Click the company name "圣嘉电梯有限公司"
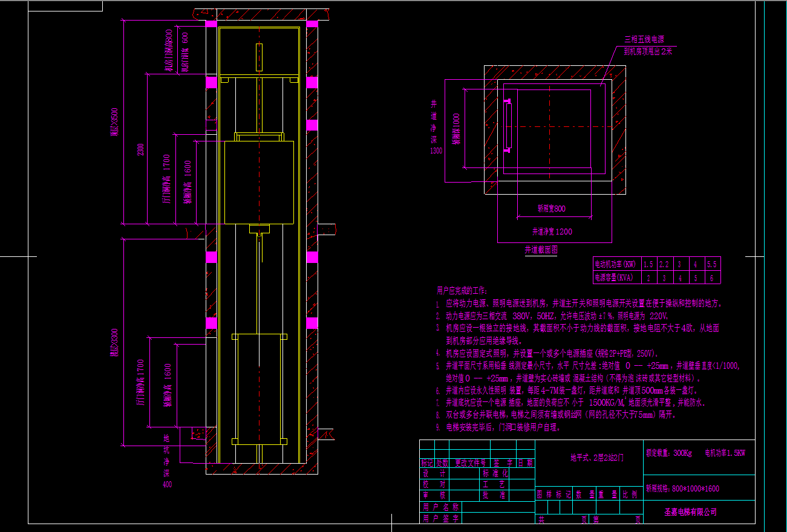Screen dimensions: 787x532 (690, 512)
